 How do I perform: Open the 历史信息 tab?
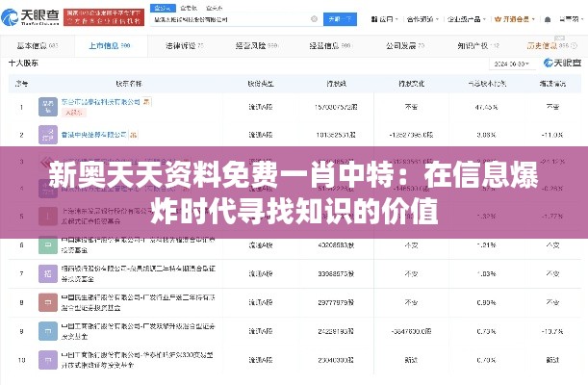(552, 46)
